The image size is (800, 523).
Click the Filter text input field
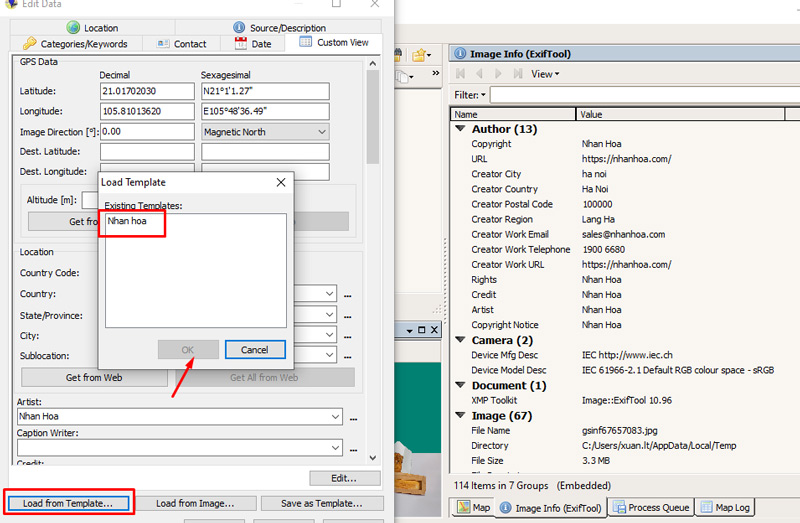[x=640, y=95]
